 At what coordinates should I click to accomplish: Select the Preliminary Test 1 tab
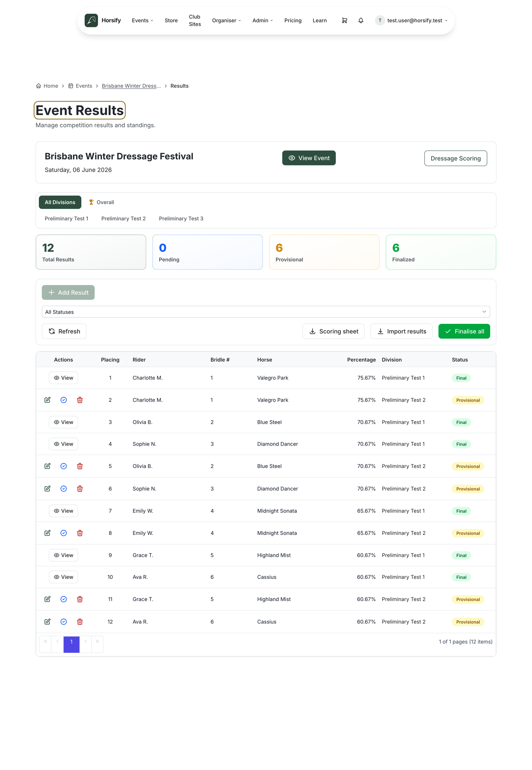click(66, 218)
